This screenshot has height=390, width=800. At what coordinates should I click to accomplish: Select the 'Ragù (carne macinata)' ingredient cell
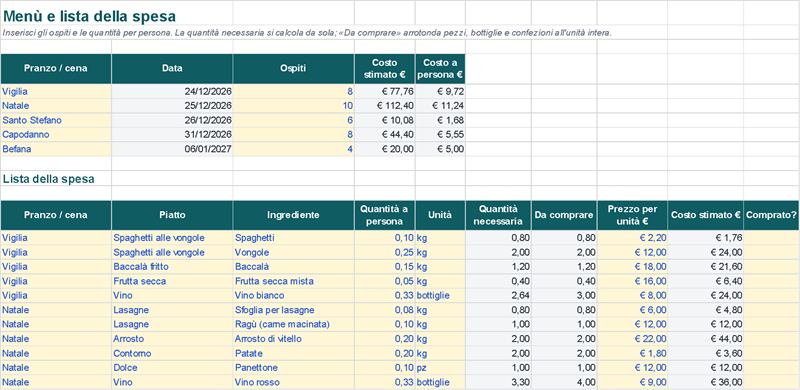click(293, 324)
